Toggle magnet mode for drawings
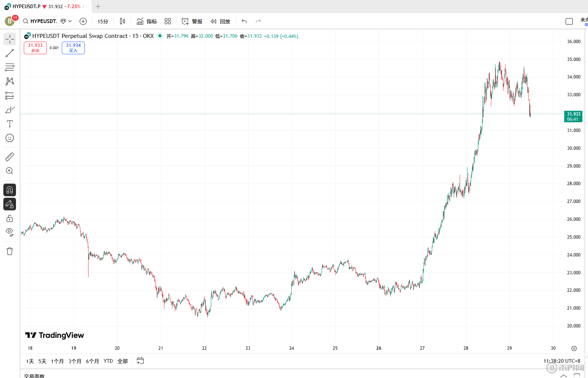 coord(10,190)
